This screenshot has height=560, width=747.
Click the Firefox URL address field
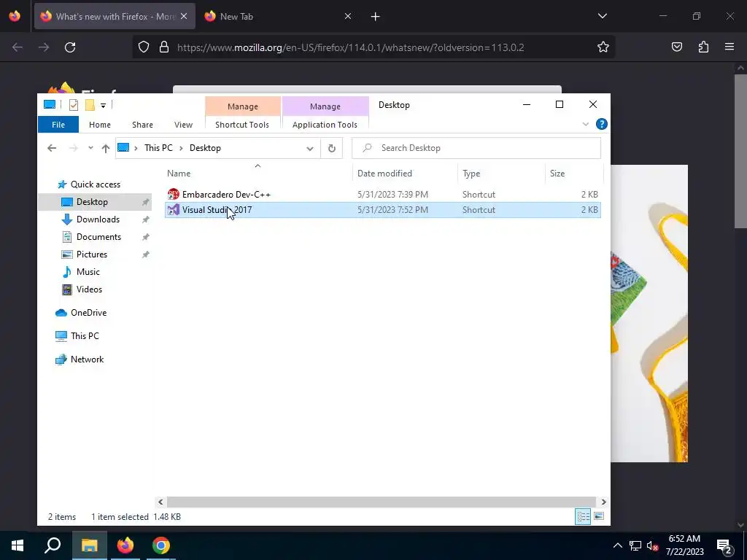(x=350, y=47)
